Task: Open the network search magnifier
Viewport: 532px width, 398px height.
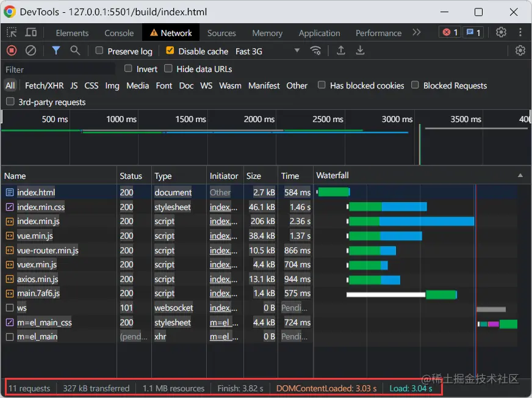Action: [75, 51]
